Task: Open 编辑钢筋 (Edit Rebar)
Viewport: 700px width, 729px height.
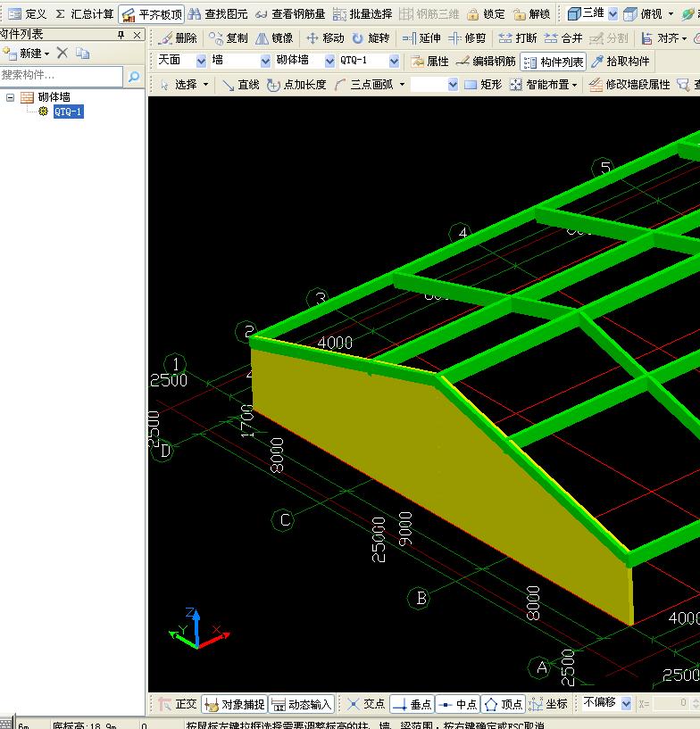Action: (486, 62)
